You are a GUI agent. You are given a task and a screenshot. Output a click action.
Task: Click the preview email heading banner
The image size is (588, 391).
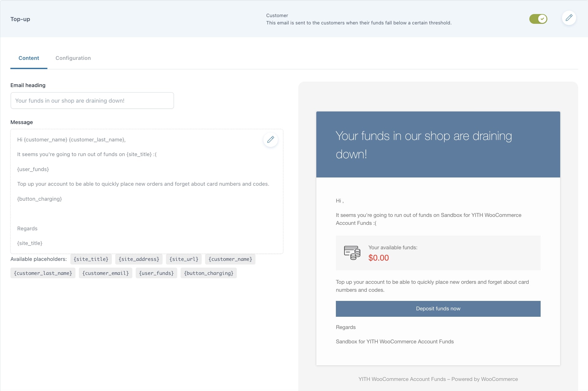click(x=438, y=144)
